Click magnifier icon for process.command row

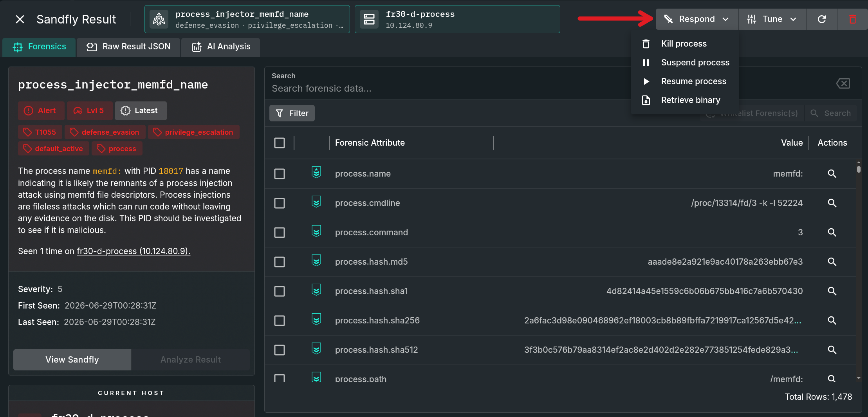coord(832,233)
